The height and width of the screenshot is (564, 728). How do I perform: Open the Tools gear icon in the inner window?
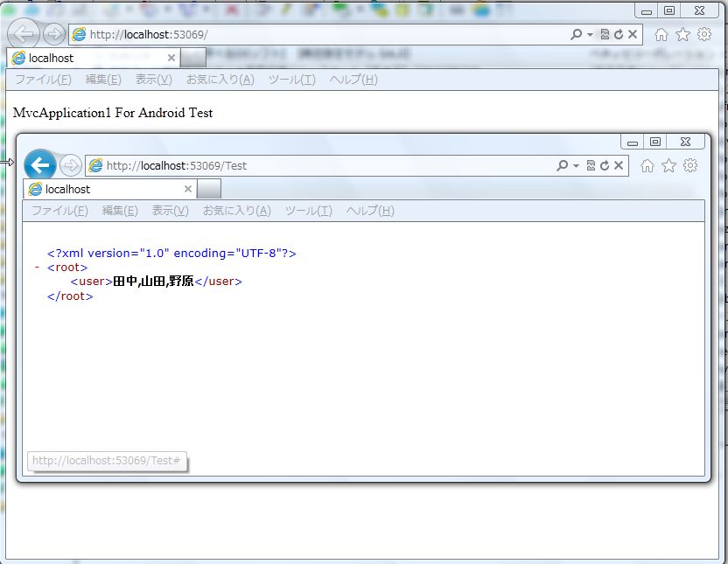point(689,165)
